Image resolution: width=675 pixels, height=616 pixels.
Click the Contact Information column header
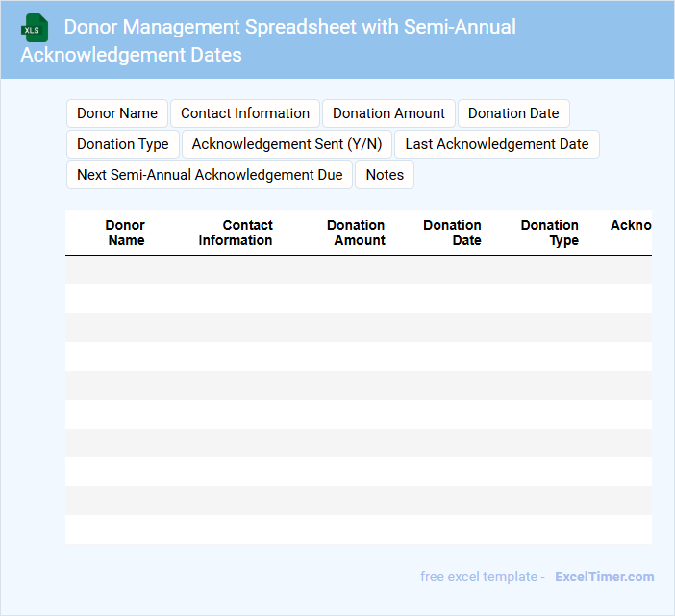tap(237, 233)
